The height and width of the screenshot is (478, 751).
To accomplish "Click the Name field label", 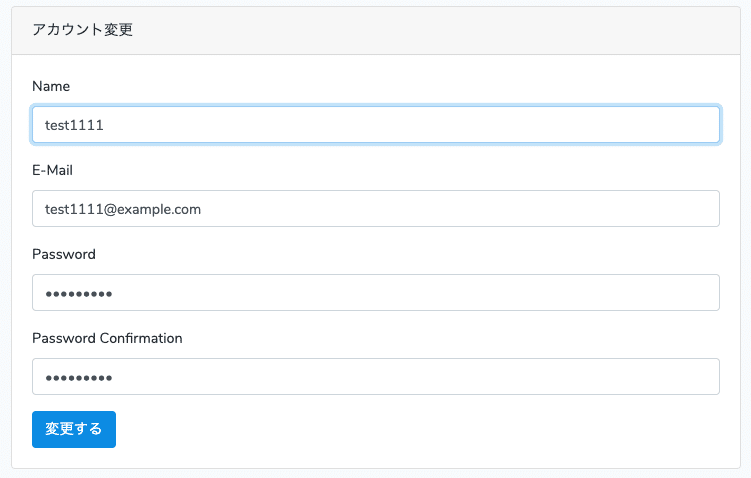I will (x=51, y=86).
